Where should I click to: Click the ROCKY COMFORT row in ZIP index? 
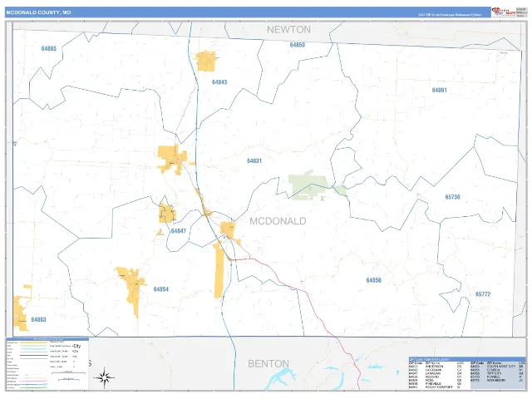[x=436, y=387]
